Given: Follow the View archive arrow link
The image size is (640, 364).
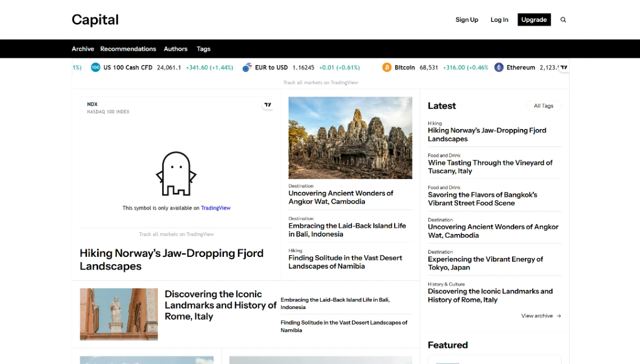Looking at the screenshot, I should (x=541, y=316).
